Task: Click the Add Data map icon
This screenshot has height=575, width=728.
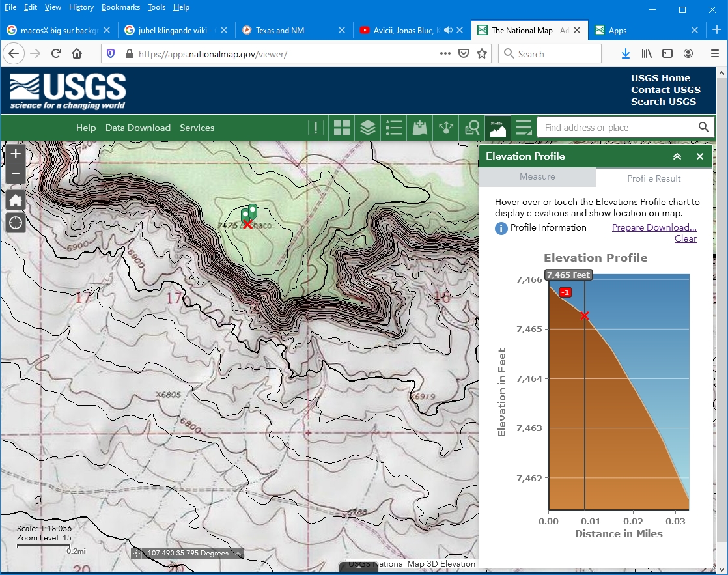Action: (420, 128)
